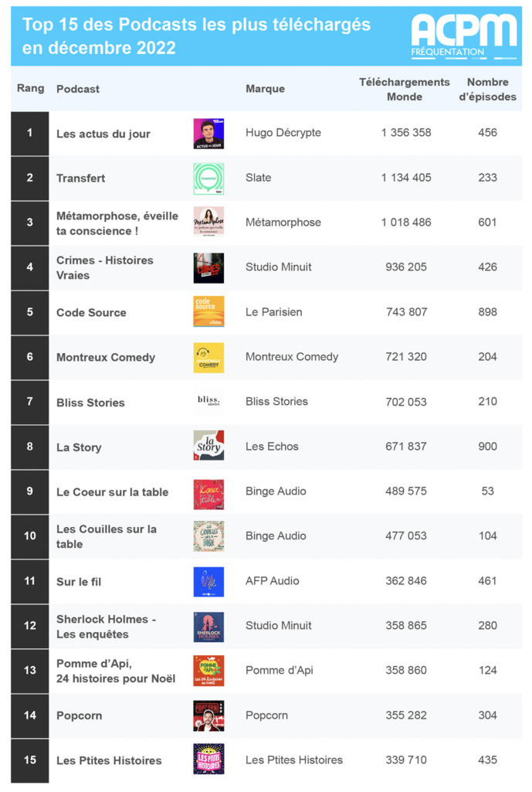Click the Nombre d'épisodes column header
The height and width of the screenshot is (792, 532).
[x=487, y=89]
